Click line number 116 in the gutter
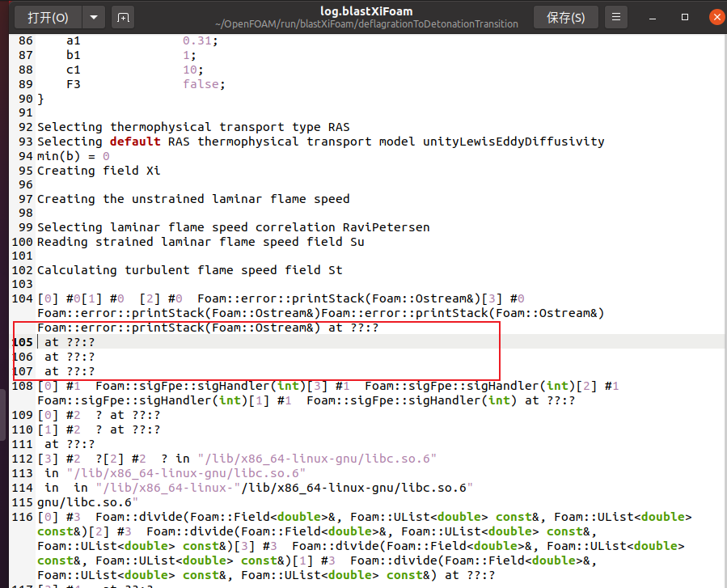Image resolution: width=727 pixels, height=588 pixels. [22, 517]
